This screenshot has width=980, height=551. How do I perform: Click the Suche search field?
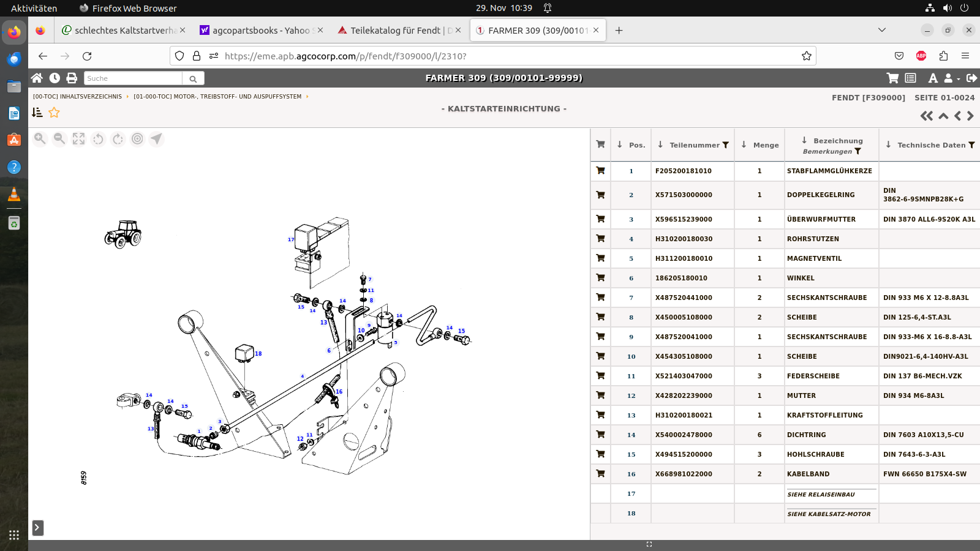[133, 78]
